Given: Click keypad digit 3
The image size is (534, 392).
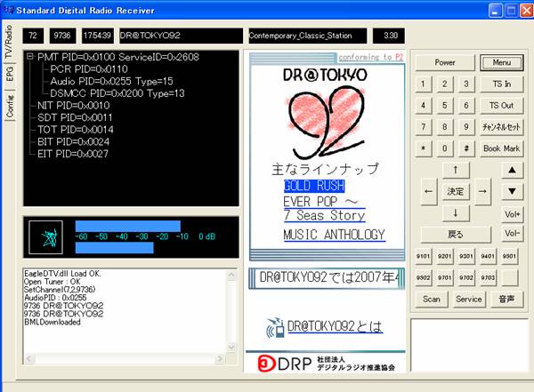Looking at the screenshot, I should click(466, 84).
